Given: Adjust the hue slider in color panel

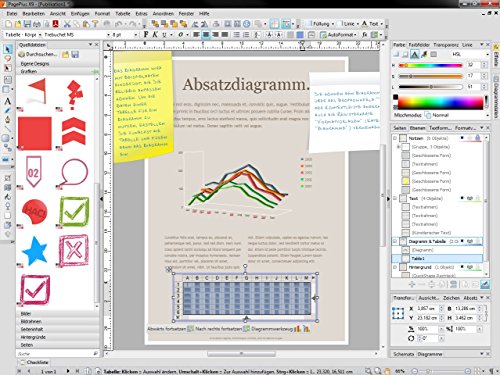Looking at the screenshot, I should (430, 65).
